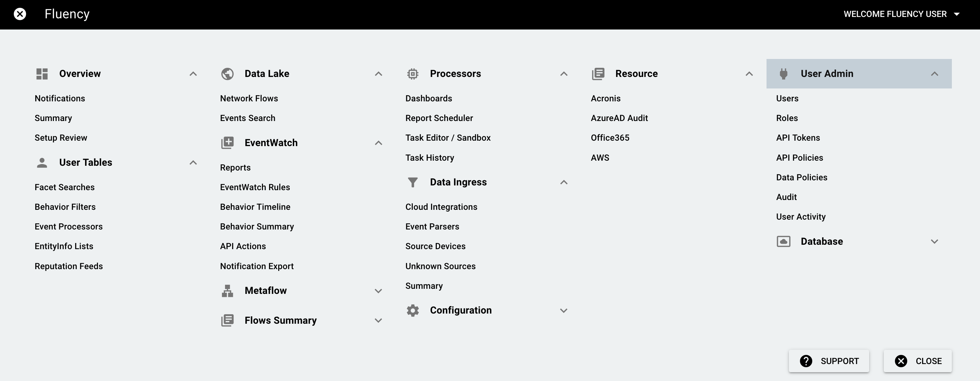Click the CLOSE button
980x381 pixels.
[x=918, y=361]
